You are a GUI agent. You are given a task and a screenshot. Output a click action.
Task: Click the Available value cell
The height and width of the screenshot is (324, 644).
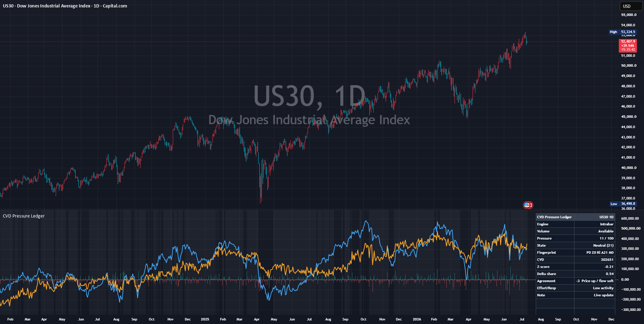(x=595, y=231)
